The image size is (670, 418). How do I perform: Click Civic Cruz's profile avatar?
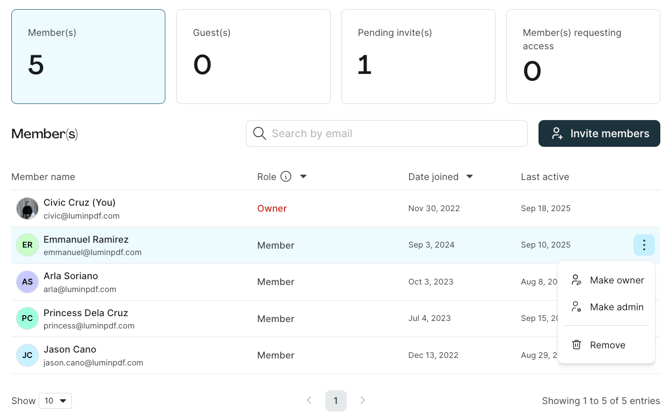[x=27, y=209]
